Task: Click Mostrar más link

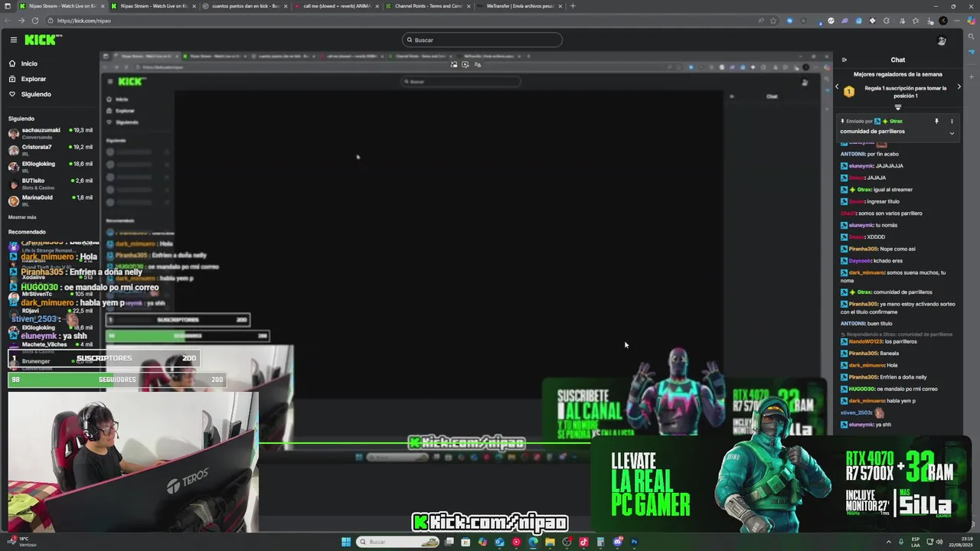Action: (22, 217)
